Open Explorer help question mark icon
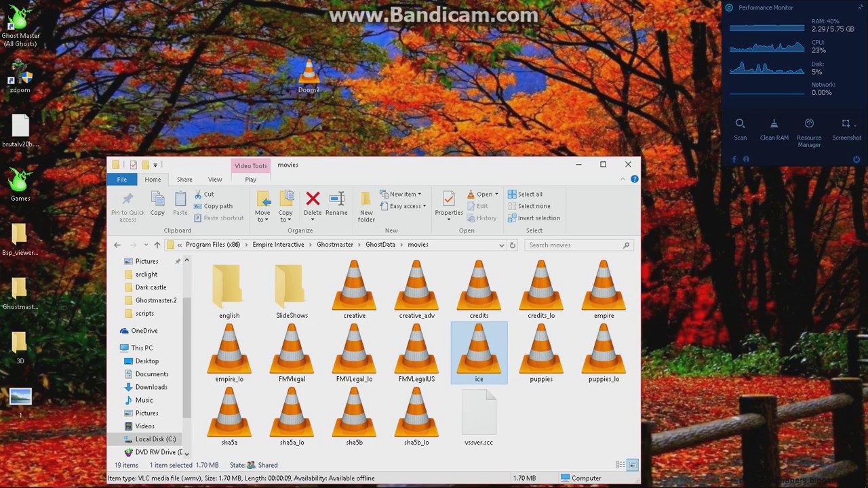The image size is (868, 488). (x=635, y=180)
